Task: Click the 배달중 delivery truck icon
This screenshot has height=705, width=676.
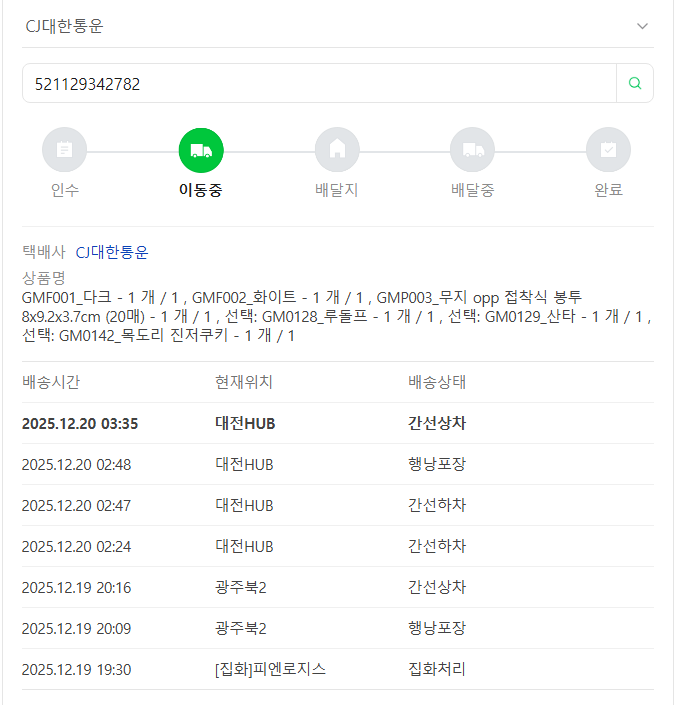Action: coord(473,150)
